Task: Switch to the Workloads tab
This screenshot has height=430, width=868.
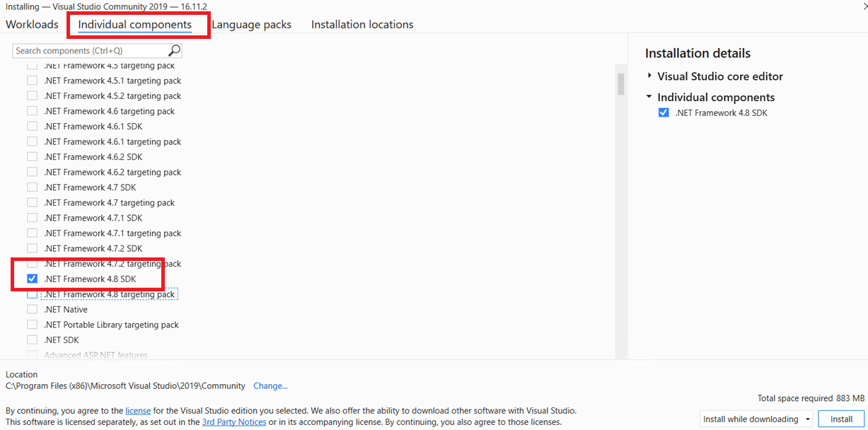Action: tap(32, 24)
